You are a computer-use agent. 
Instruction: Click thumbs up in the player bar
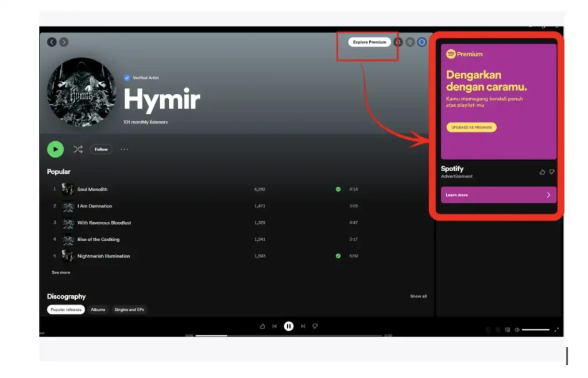tap(262, 326)
